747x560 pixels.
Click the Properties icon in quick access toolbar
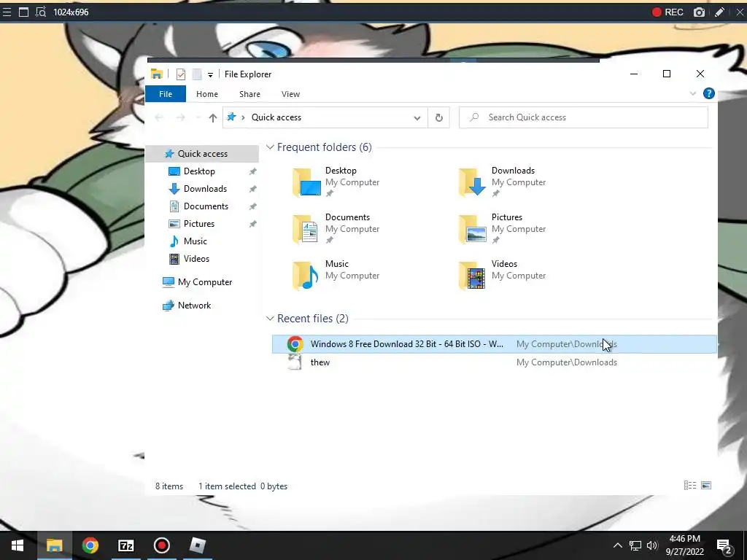[x=181, y=74]
